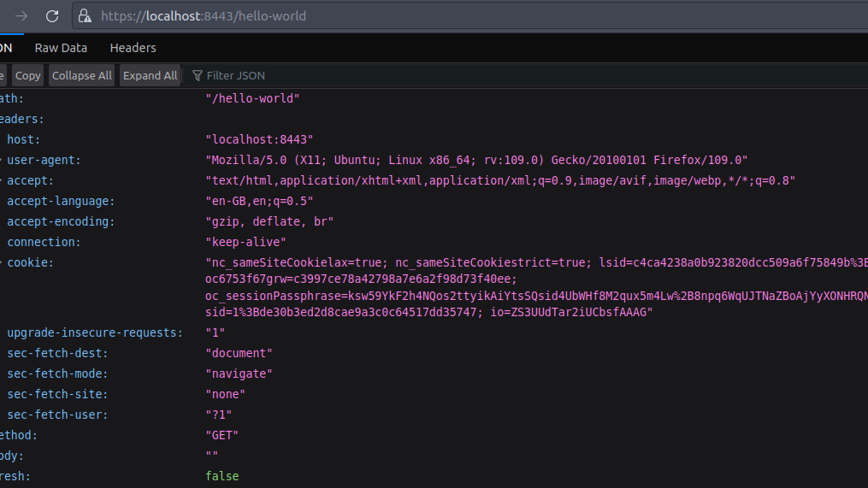Viewport: 868px width, 488px height.
Task: Click the "1" upgrade-insecure-requests value
Action: [215, 332]
